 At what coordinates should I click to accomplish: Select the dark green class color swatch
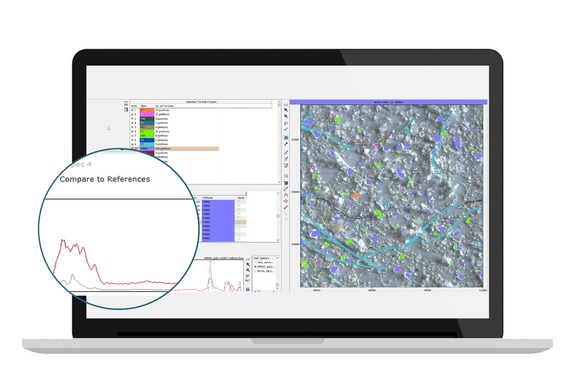[x=147, y=119]
